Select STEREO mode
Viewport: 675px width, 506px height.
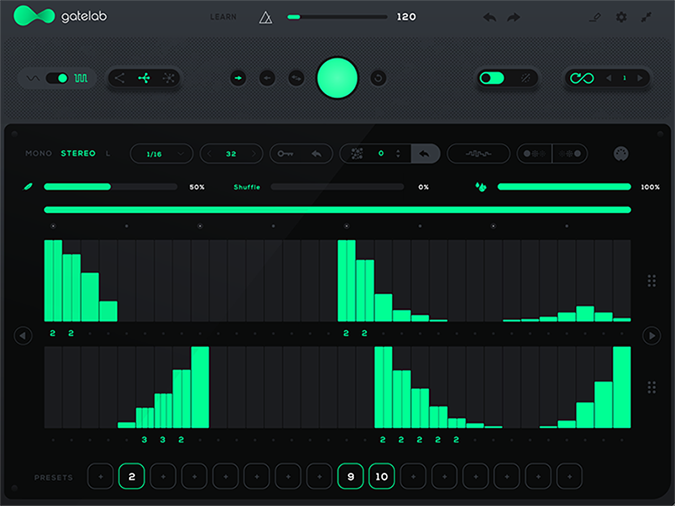pos(78,154)
